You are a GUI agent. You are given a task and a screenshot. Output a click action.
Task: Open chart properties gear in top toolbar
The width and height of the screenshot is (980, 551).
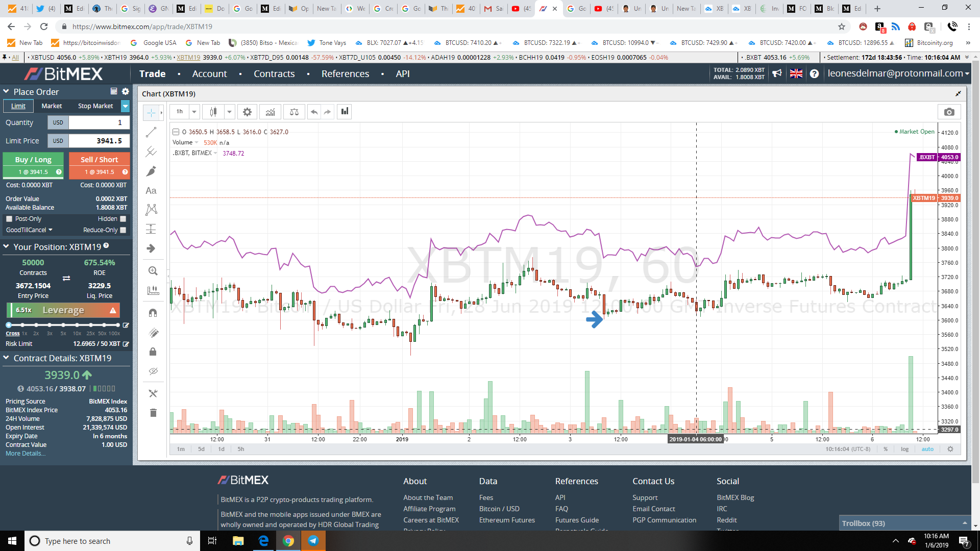[x=247, y=112]
